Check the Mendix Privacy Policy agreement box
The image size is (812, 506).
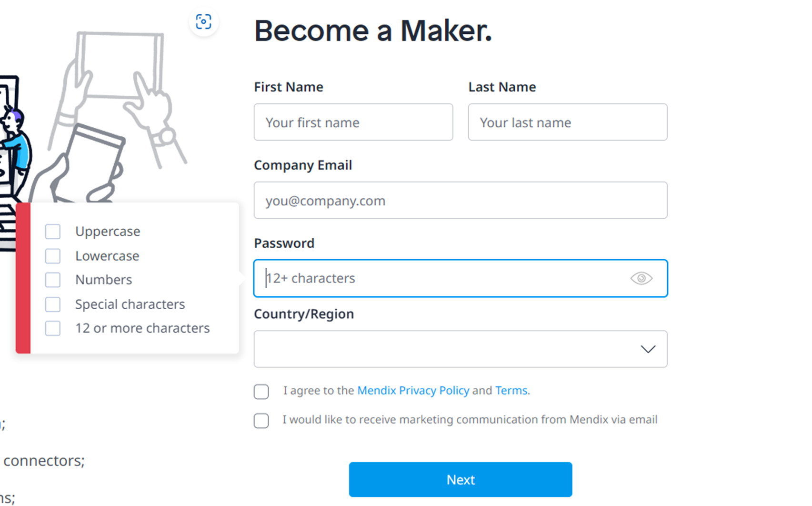[261, 391]
